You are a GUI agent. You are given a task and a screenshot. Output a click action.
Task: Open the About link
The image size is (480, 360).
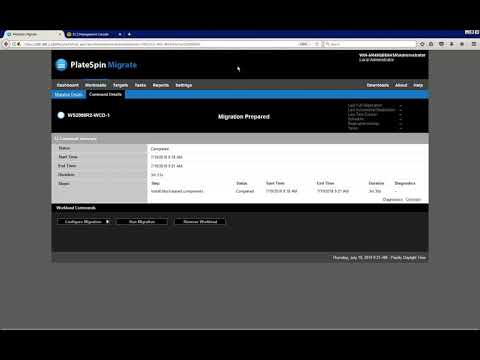(401, 85)
